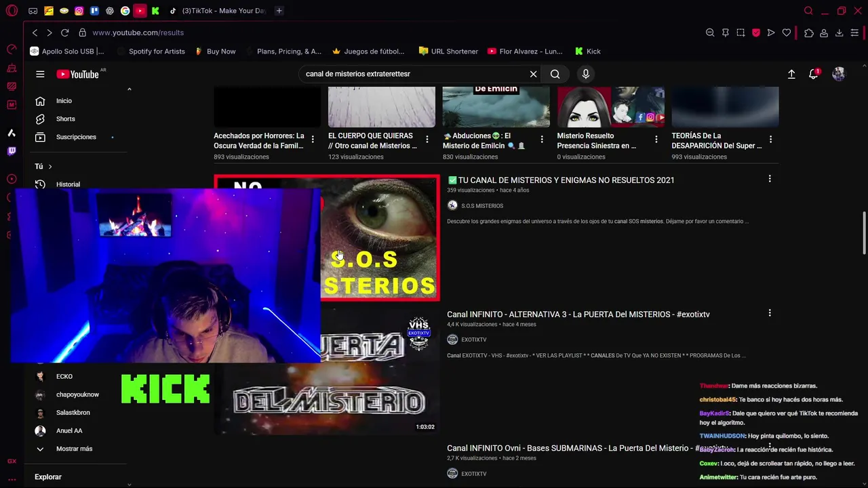868x488 pixels.
Task: Open options for Canal INFINITO ALTERNATIVA 3 video
Action: [770, 313]
